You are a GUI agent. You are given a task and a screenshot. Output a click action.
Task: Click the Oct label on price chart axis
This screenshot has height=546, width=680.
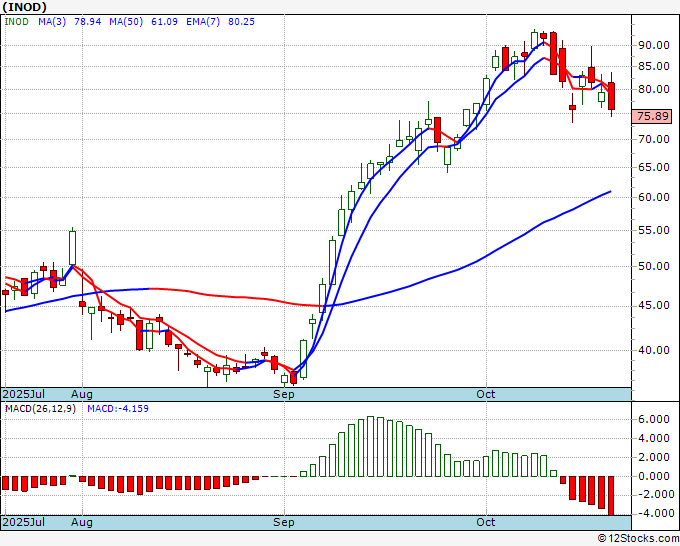pyautogui.click(x=486, y=394)
